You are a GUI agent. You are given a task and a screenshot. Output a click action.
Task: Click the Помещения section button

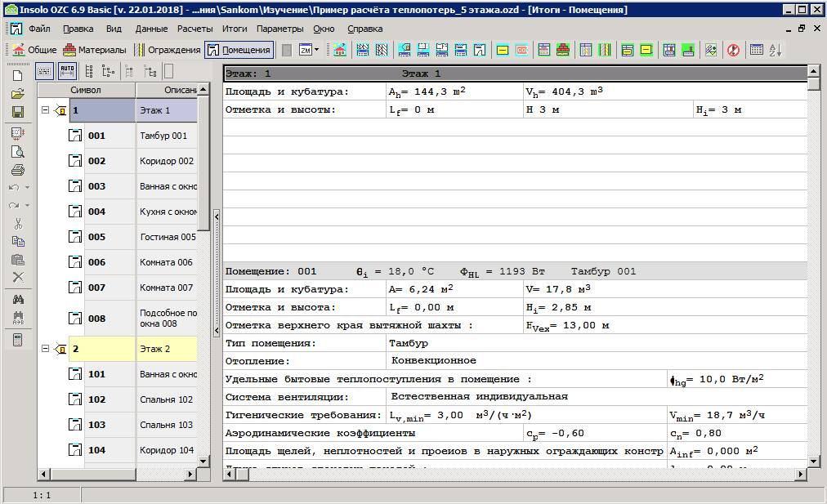(239, 50)
